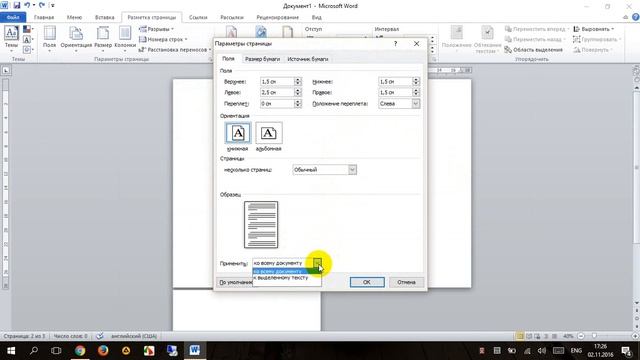The height and width of the screenshot is (360, 640).
Task: Click the Undo arrow icon
Action: point(27,6)
